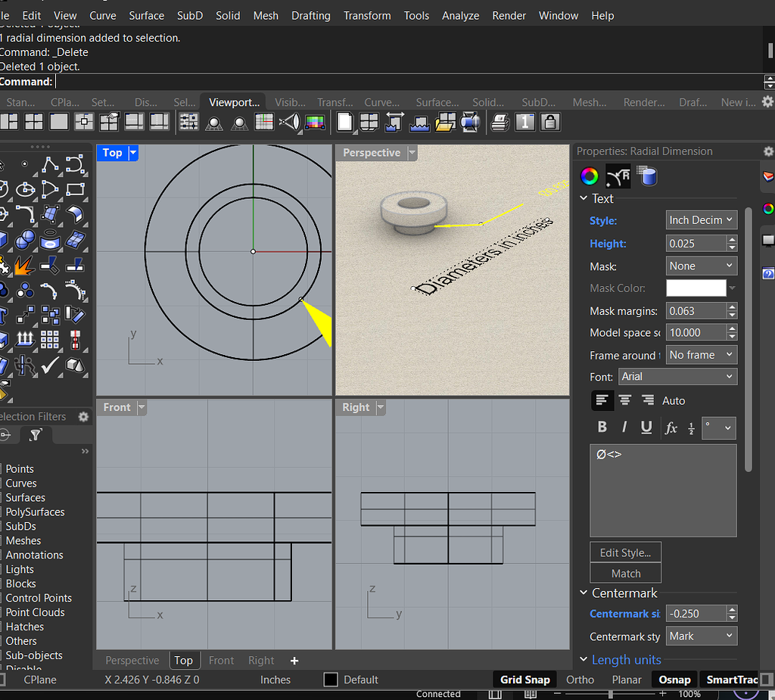Click the fx text field icon

(671, 428)
